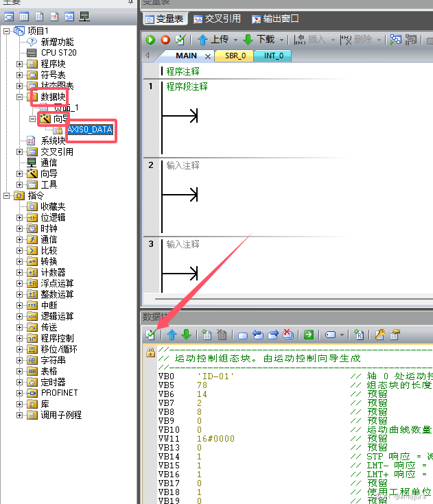Screen dimensions: 433x504
Task: Select the 收藏夹 instruction folder
Action: (x=53, y=206)
